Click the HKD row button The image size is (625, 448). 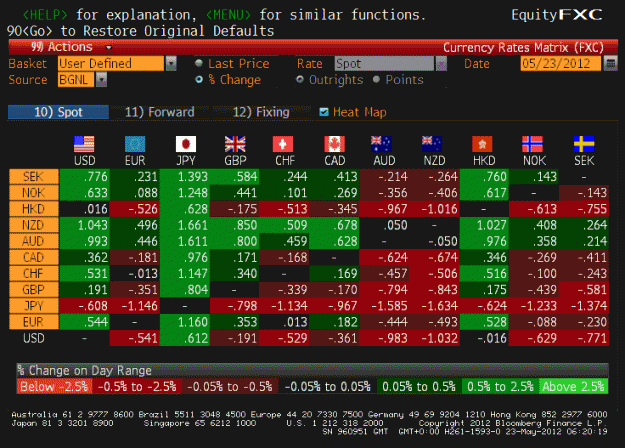pos(33,209)
